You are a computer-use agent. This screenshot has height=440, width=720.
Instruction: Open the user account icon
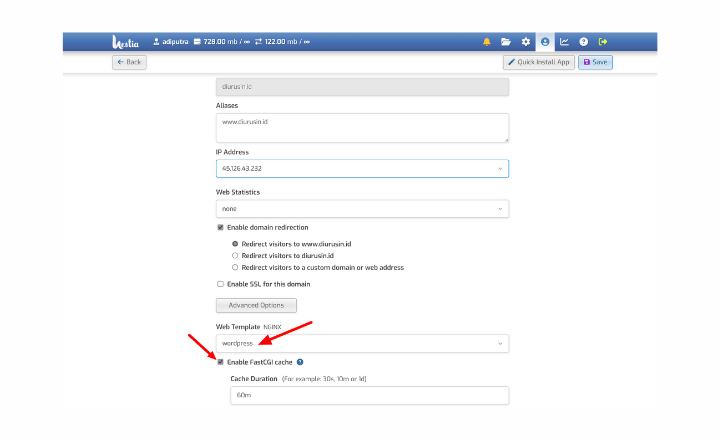[x=545, y=42]
